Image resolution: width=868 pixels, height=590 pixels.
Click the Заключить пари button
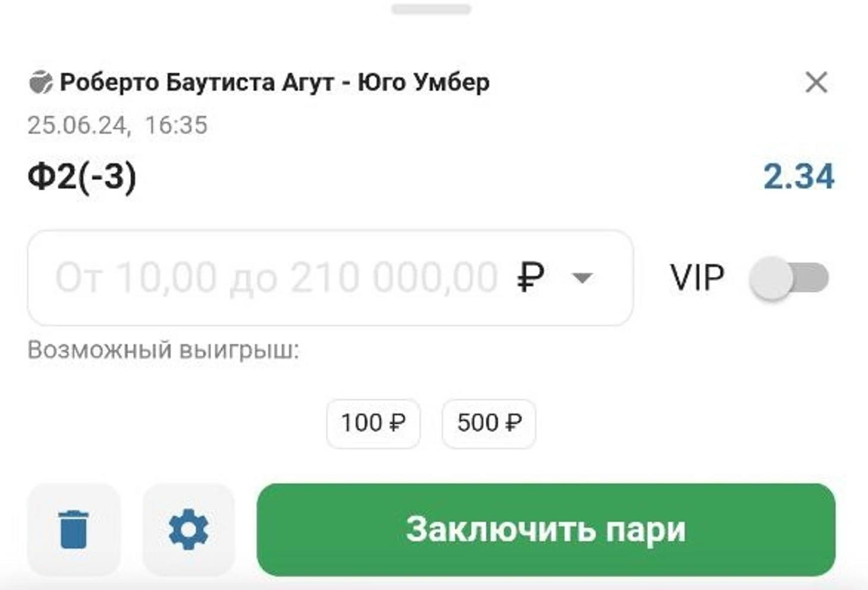pyautogui.click(x=546, y=529)
